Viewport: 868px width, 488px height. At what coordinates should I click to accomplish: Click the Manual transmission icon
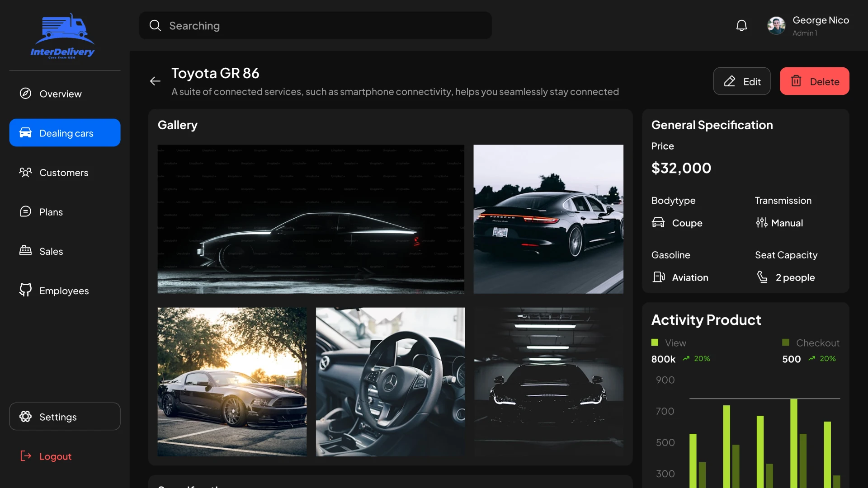pos(761,223)
